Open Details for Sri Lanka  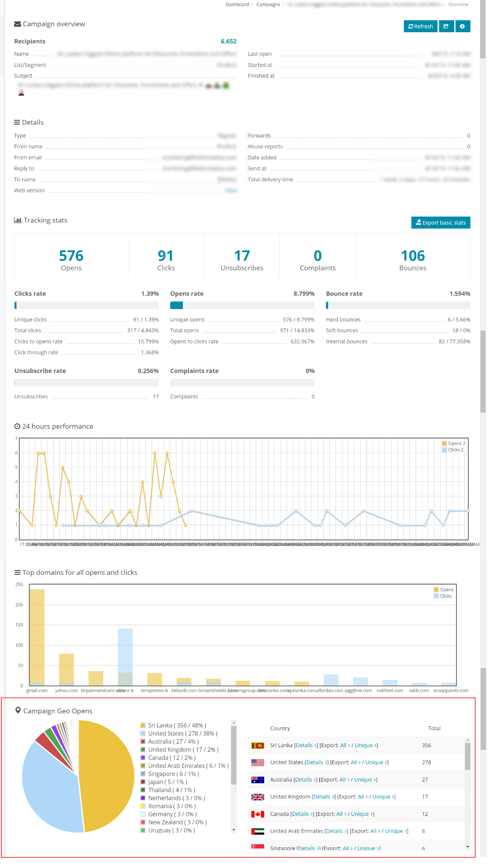click(x=306, y=746)
